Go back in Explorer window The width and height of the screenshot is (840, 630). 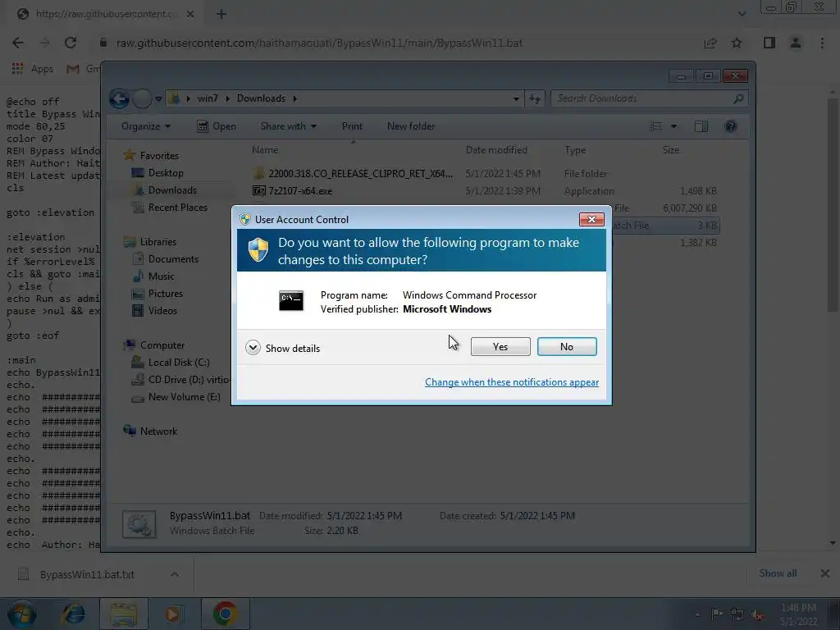click(x=119, y=98)
